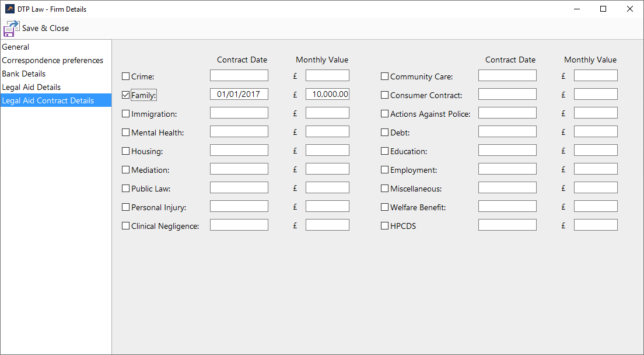Click the Save & Close disk icon

tap(11, 29)
